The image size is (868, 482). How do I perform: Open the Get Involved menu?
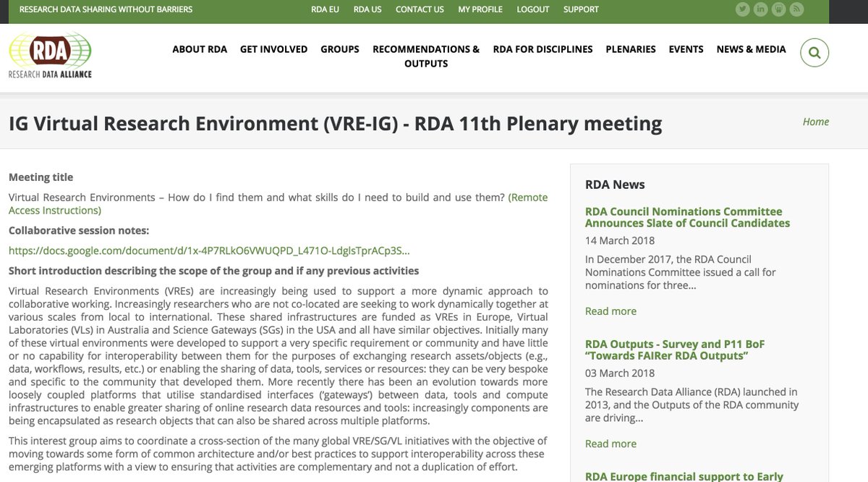(x=273, y=49)
